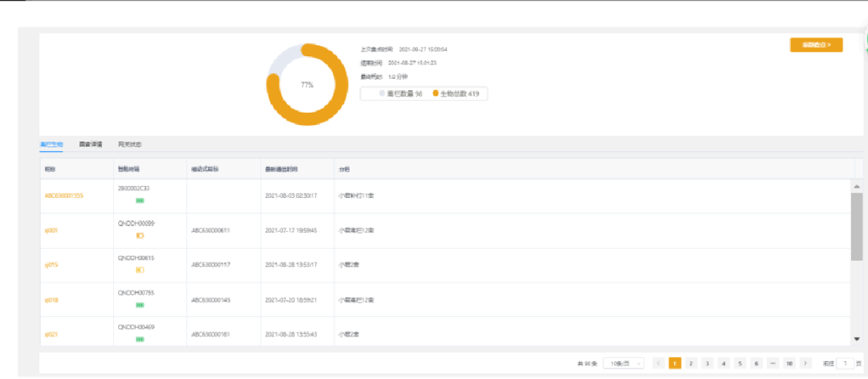Click table scrollbar down arrow
Screen dimensions: 868x379
(x=857, y=339)
